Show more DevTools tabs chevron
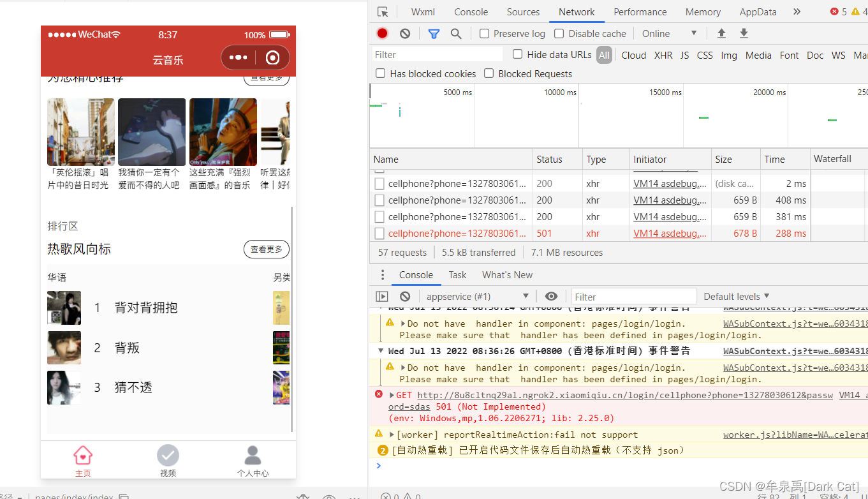868x499 pixels. click(797, 12)
